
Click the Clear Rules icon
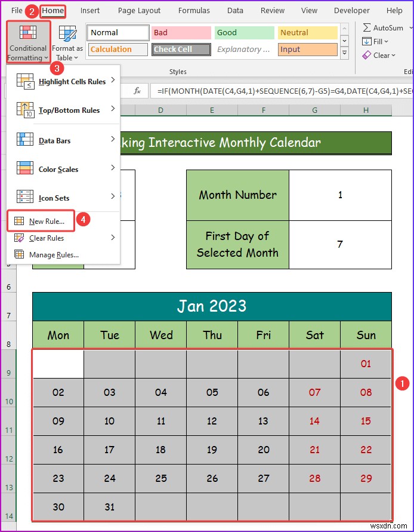coord(19,238)
